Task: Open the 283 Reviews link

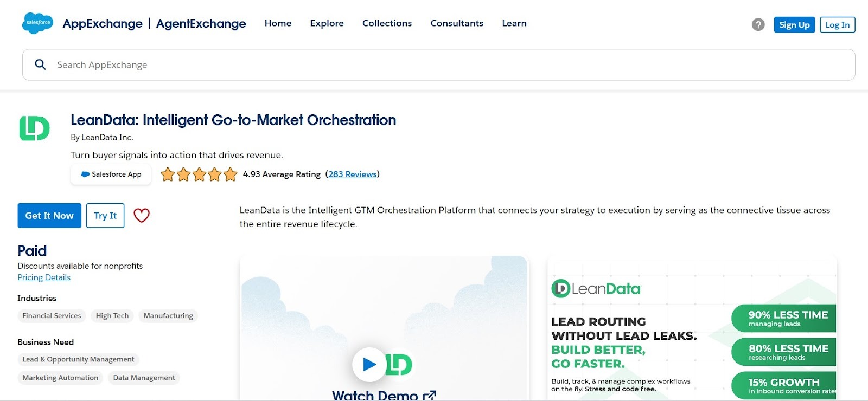Action: pos(352,174)
